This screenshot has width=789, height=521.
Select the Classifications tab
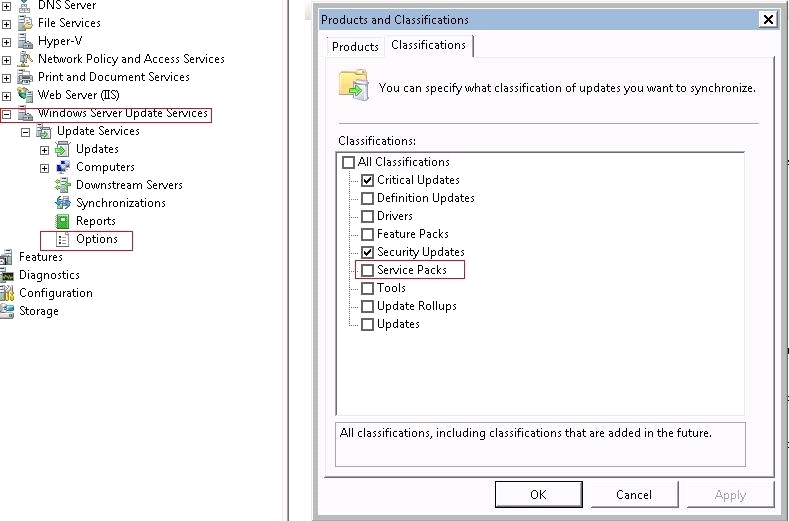[x=429, y=45]
